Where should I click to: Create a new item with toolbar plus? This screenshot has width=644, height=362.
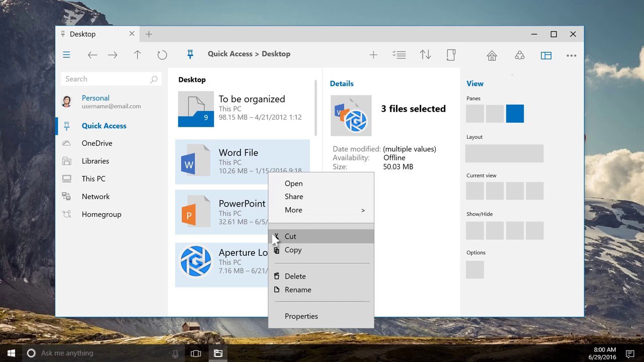click(373, 55)
